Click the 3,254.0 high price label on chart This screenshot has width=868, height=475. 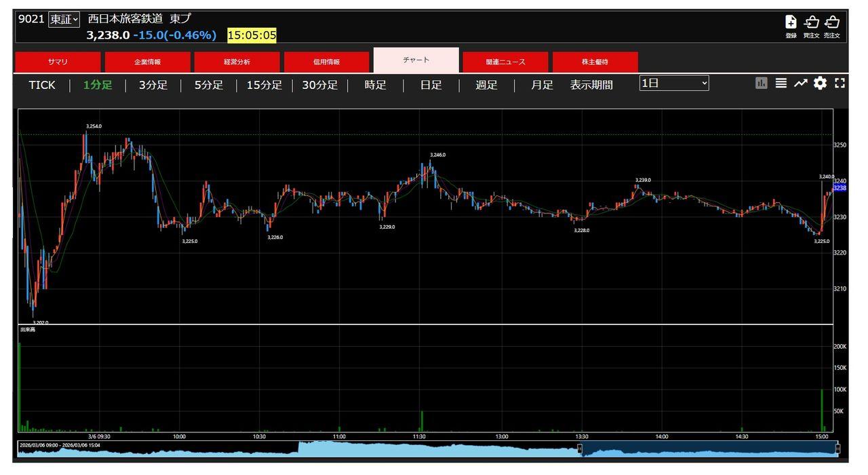94,126
